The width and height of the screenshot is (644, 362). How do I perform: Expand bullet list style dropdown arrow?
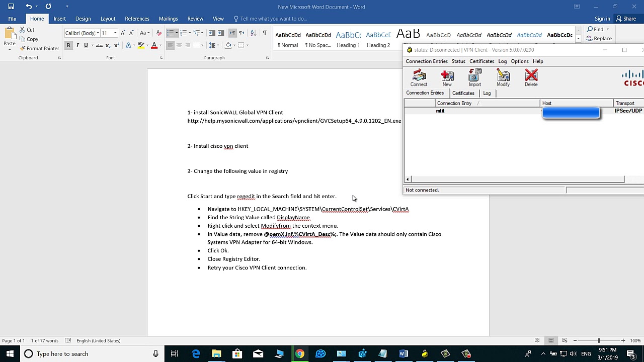(x=177, y=33)
